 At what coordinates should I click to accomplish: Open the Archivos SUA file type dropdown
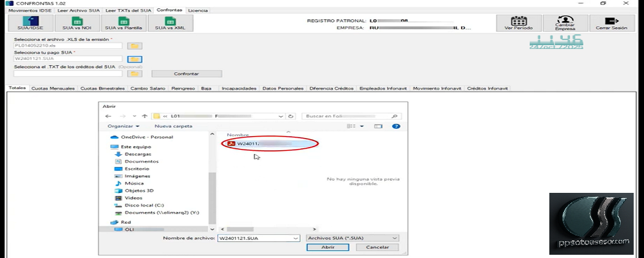352,238
